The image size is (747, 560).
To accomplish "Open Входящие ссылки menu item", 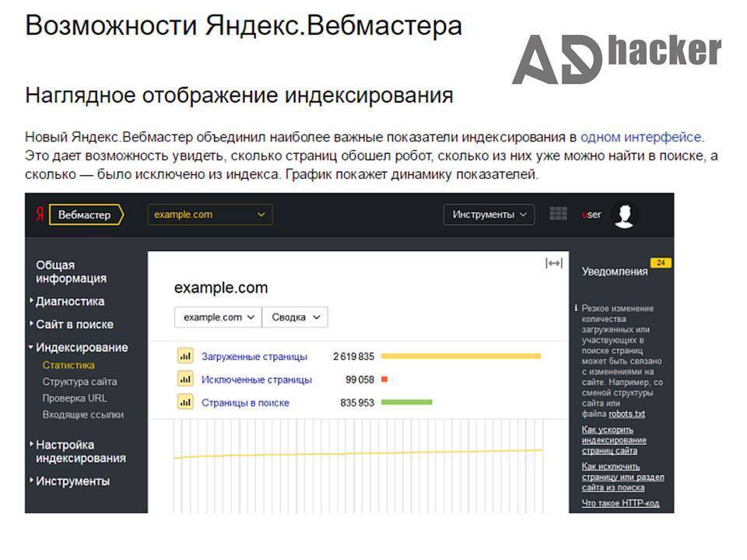I will (83, 415).
